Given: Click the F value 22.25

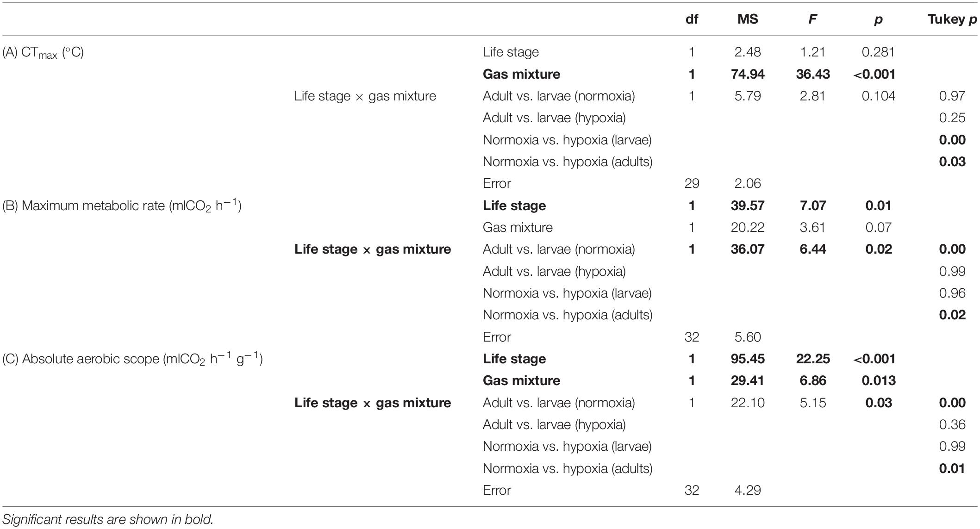Looking at the screenshot, I should click(812, 359).
